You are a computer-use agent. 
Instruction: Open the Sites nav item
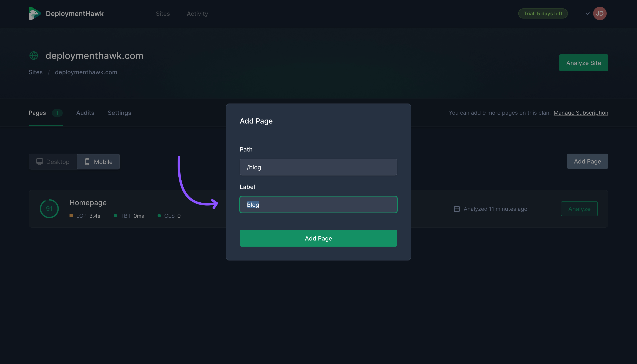[163, 14]
